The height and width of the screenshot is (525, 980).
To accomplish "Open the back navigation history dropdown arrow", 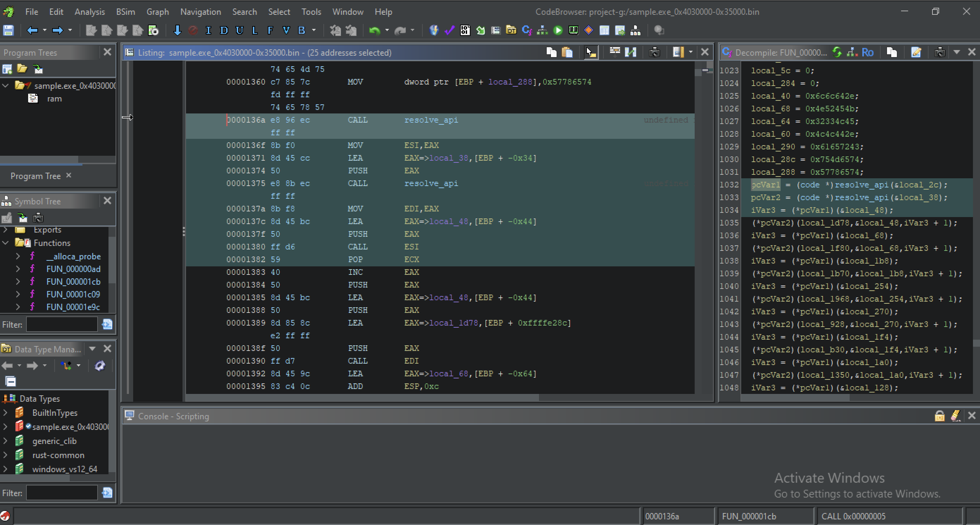I will click(44, 30).
